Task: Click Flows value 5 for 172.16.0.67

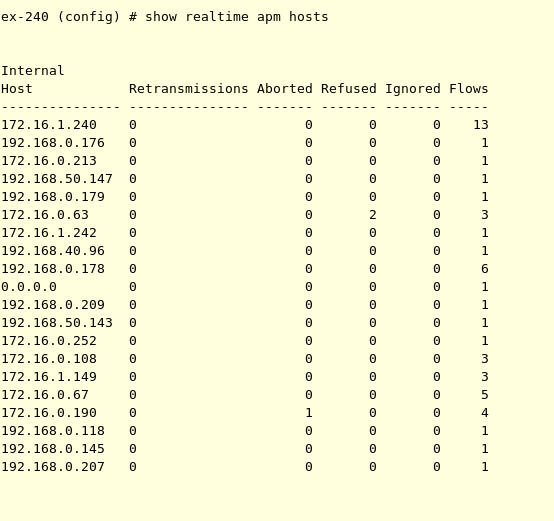Action: pyautogui.click(x=485, y=395)
